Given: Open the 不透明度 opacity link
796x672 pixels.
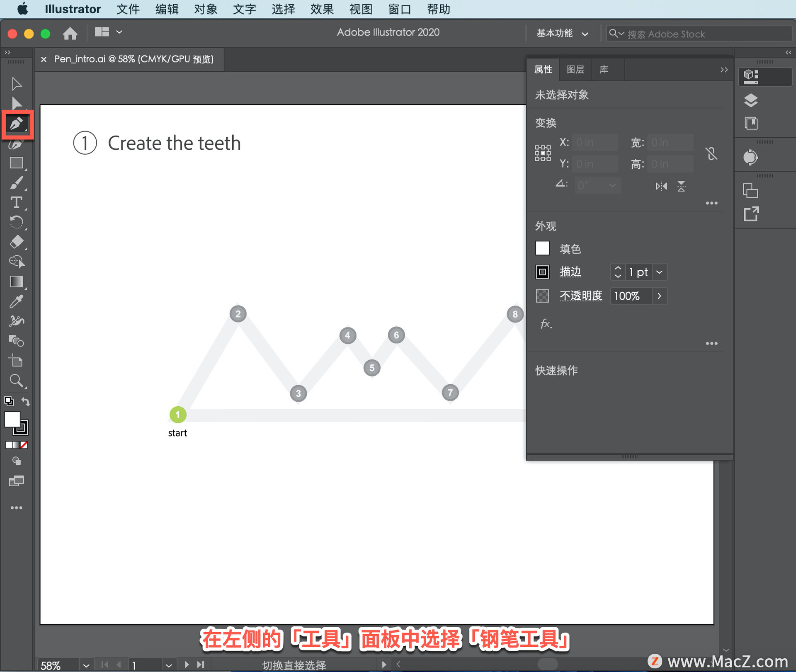Looking at the screenshot, I should [580, 296].
